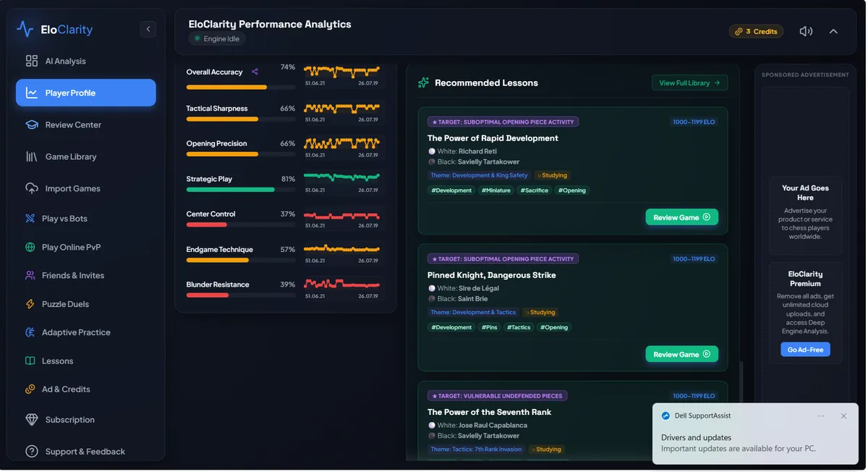The image size is (868, 472).
Task: Click the 3 Credits badge
Action: [x=756, y=31]
